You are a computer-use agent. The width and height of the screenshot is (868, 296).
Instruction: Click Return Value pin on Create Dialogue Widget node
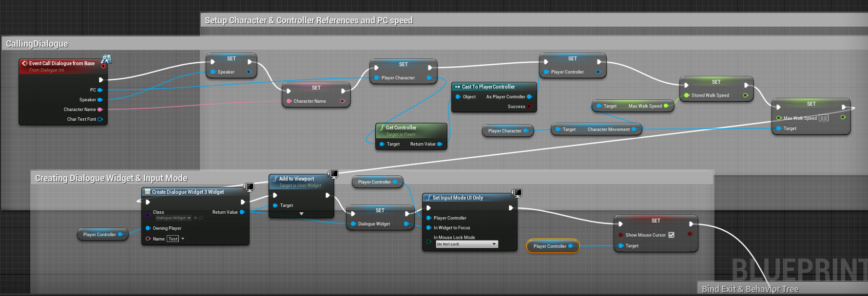coord(242,212)
